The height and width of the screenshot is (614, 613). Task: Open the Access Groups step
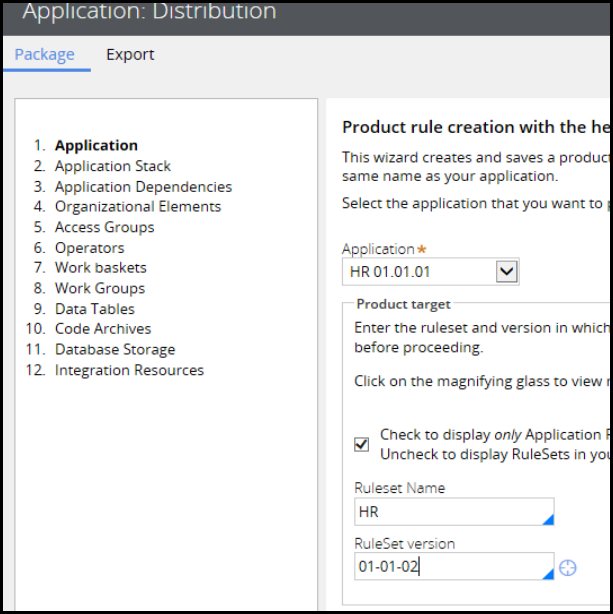coord(104,227)
